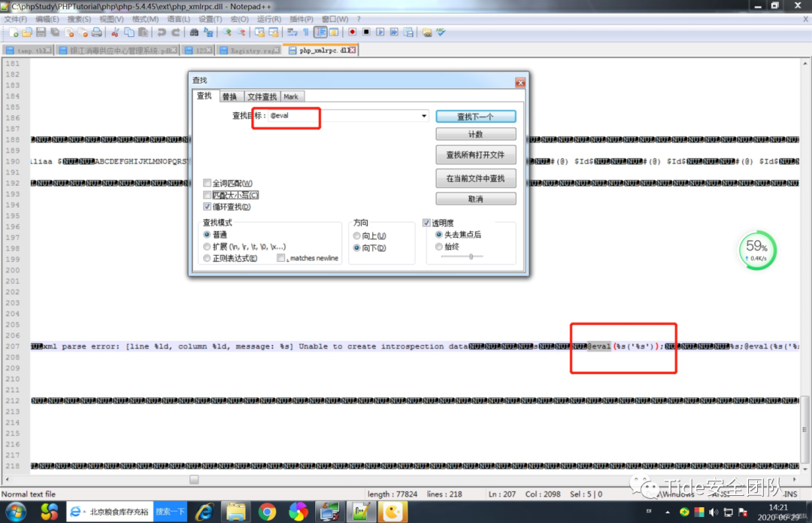Launch Chrome from the taskbar
The width and height of the screenshot is (812, 523).
268,511
